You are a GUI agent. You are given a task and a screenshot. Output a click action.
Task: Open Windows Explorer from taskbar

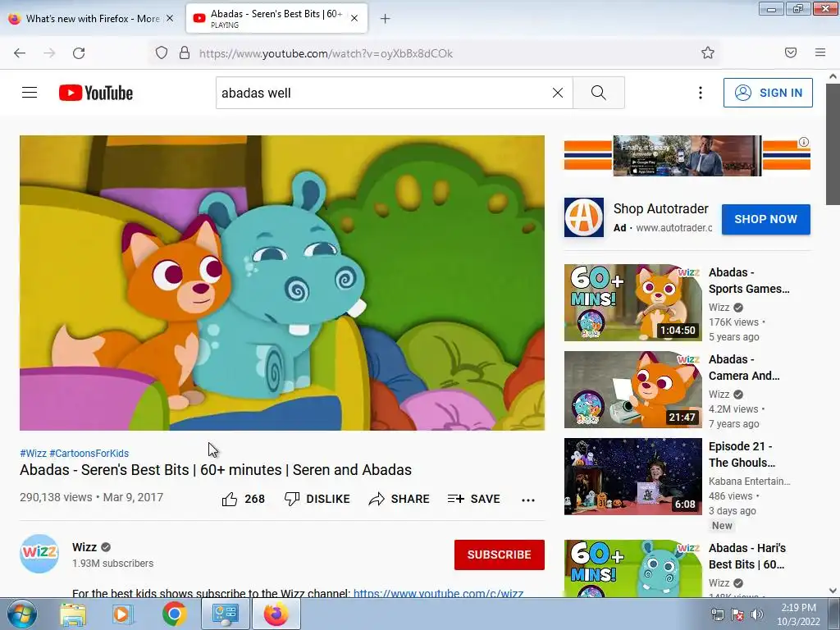pyautogui.click(x=72, y=614)
